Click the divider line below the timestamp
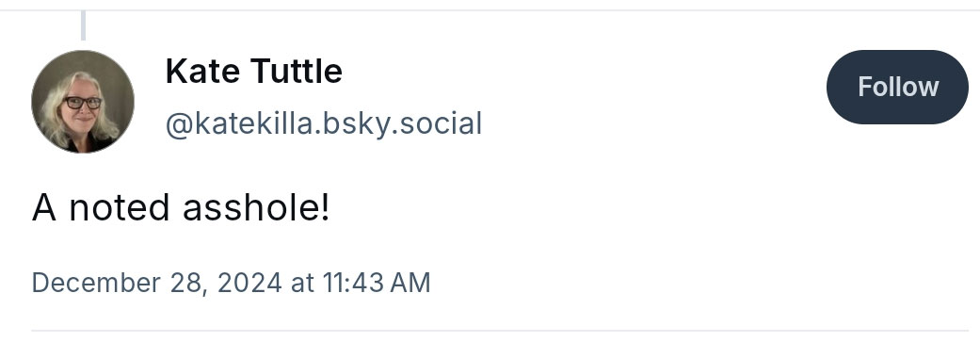The width and height of the screenshot is (980, 342). [x=499, y=330]
